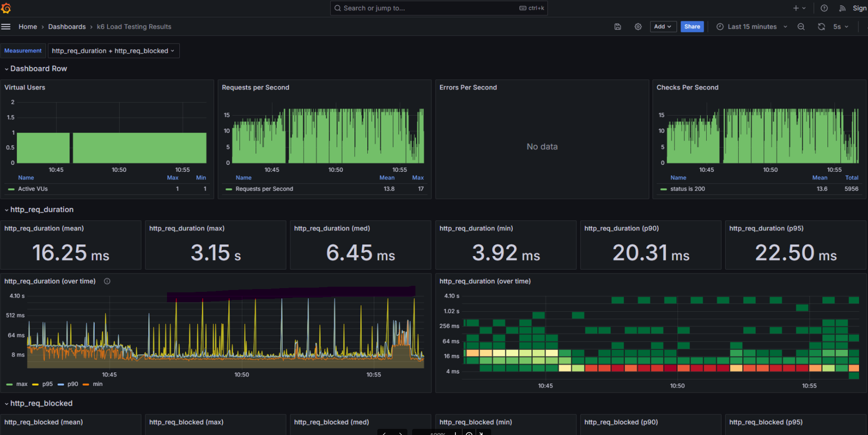Open dashboard settings gear

pyautogui.click(x=638, y=27)
